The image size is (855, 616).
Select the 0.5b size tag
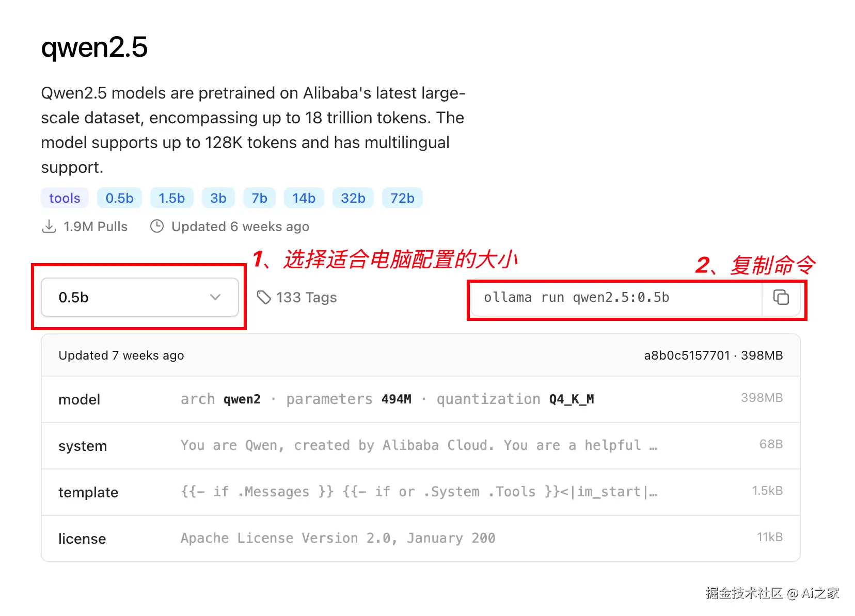119,198
